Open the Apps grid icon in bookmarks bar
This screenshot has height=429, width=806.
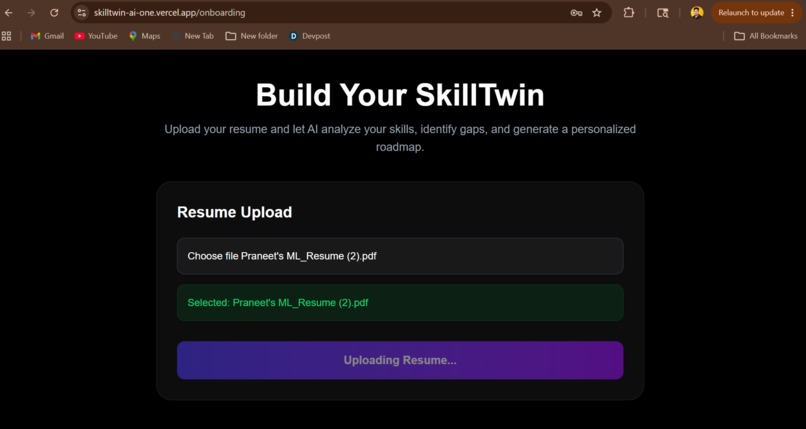(x=6, y=36)
